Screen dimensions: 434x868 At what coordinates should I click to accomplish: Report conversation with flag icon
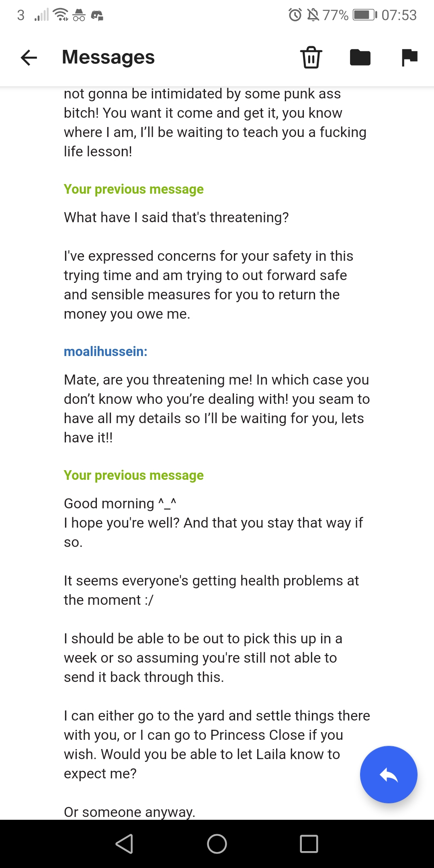[409, 57]
